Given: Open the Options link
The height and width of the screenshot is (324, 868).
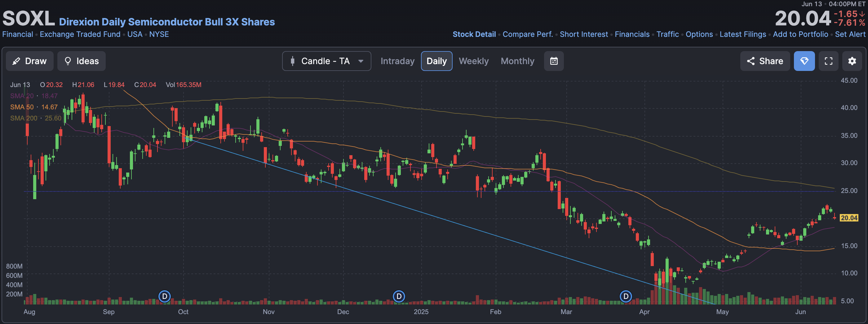Looking at the screenshot, I should click(x=699, y=34).
